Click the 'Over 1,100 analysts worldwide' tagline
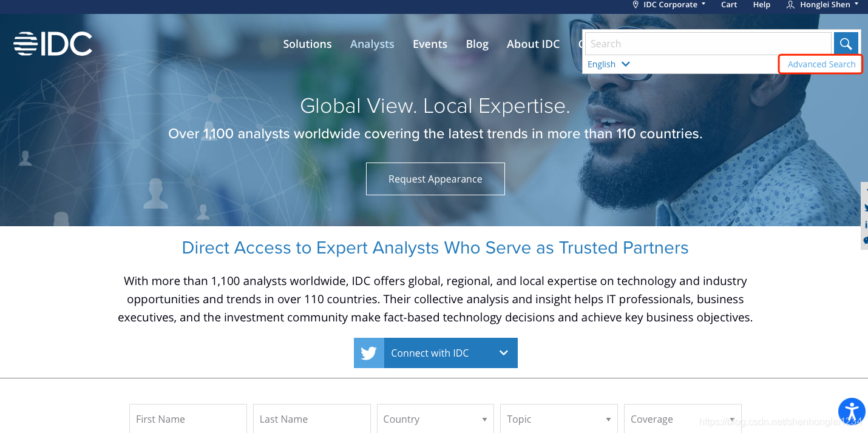Screen dimensions: 868x433 [x=435, y=133]
